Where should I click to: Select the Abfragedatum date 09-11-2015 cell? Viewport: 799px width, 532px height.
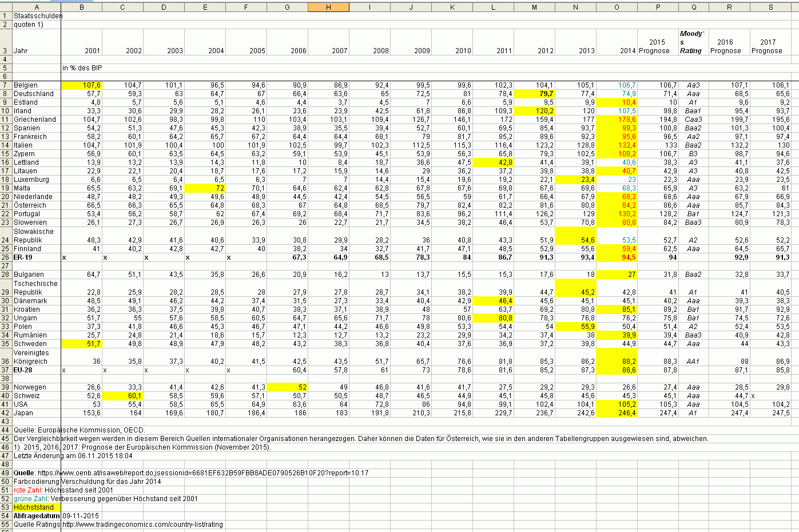(x=81, y=516)
